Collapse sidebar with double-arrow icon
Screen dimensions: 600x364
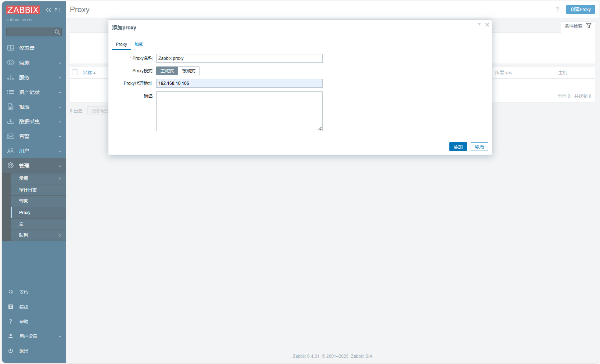pyautogui.click(x=48, y=10)
